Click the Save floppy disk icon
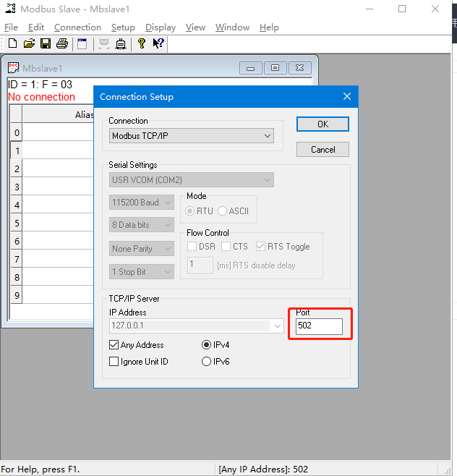 pos(46,43)
